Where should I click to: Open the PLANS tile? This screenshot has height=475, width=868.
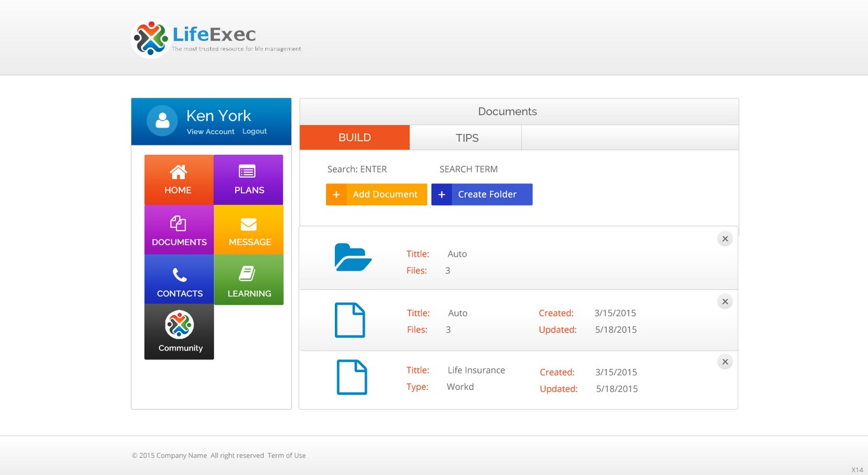coord(248,180)
